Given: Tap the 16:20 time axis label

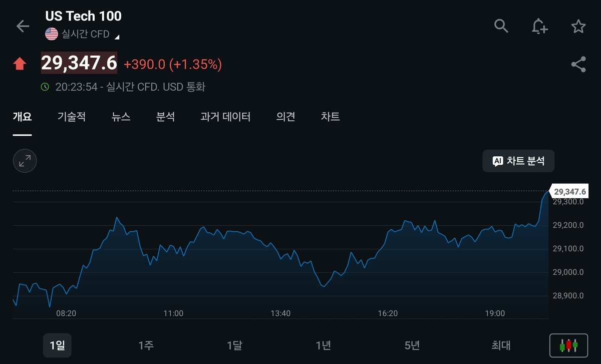Looking at the screenshot, I should click(388, 313).
